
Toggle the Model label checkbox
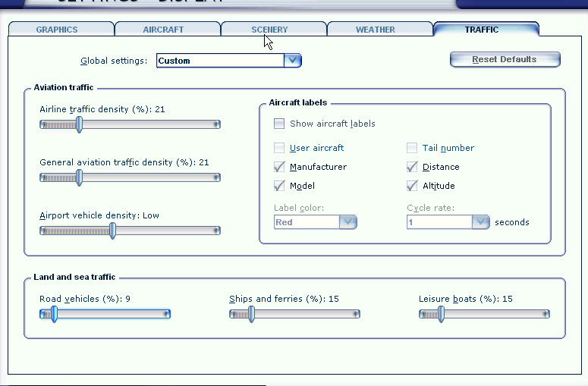click(279, 186)
